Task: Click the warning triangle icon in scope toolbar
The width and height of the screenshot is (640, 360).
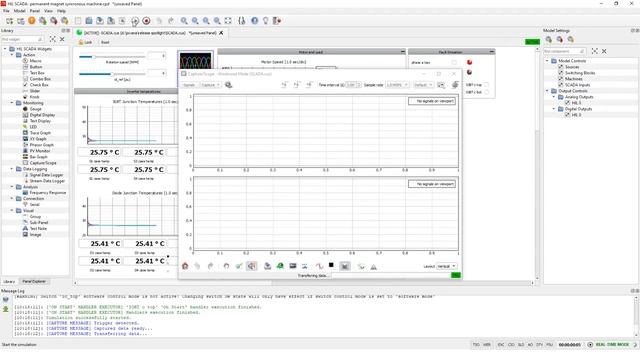Action: click(x=373, y=267)
